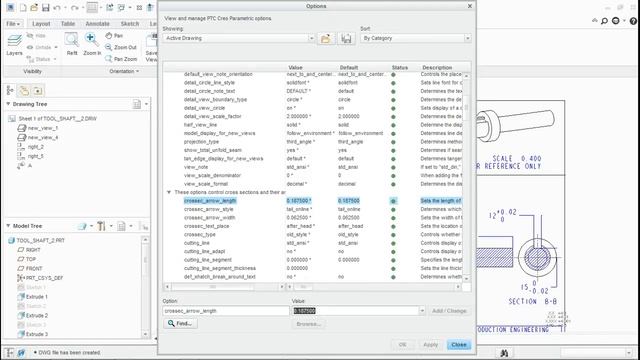
Task: Open the Layers tool in the ribbon
Action: pos(14,44)
